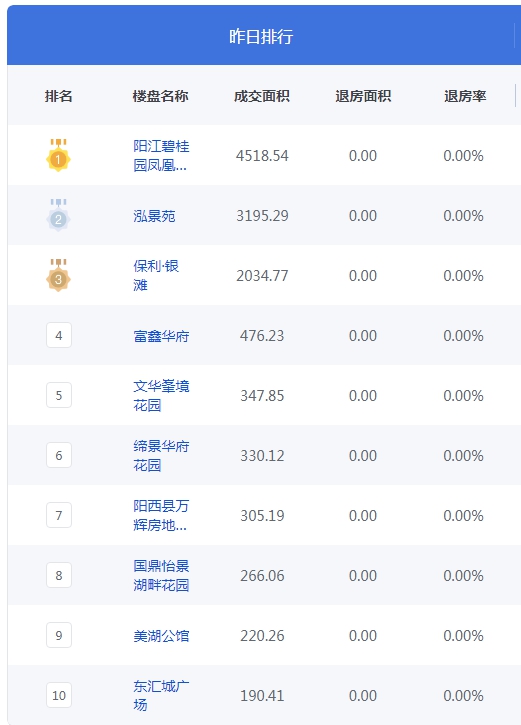Switch to the 昨日排行 tab
Screen dimensions: 521x725
coord(261,36)
